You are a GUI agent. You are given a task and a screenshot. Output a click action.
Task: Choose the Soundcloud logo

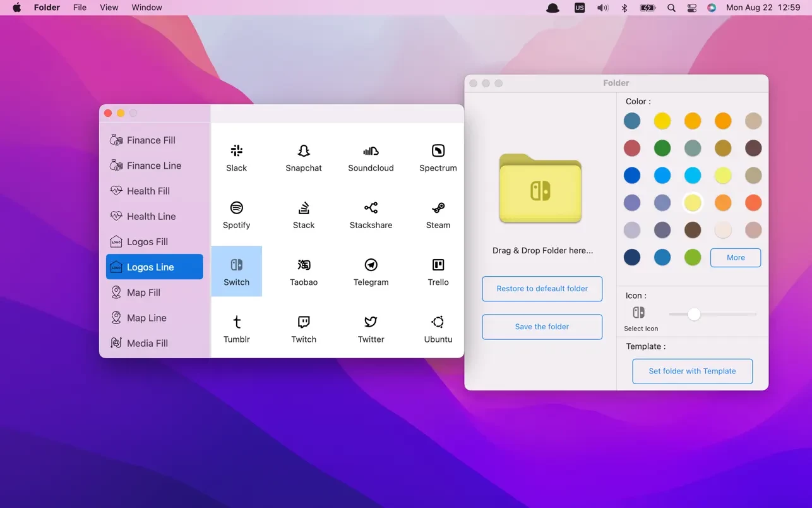371,156
